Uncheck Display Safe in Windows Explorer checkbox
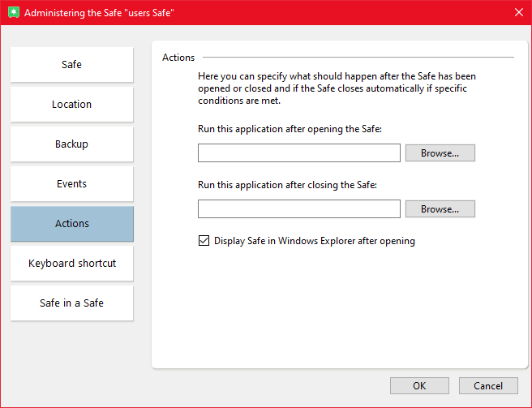 (x=204, y=241)
